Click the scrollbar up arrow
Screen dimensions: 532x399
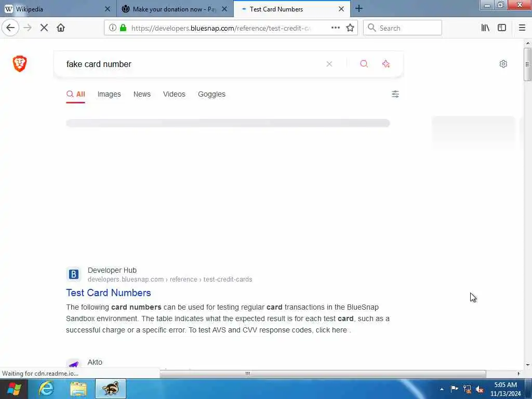(528, 43)
